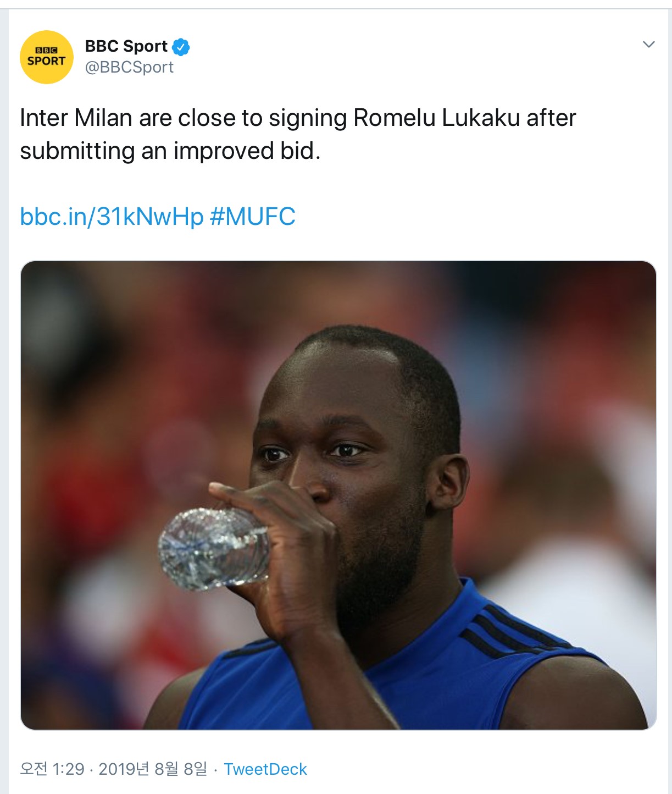
Task: Click the @BBCSport handle
Action: point(129,67)
